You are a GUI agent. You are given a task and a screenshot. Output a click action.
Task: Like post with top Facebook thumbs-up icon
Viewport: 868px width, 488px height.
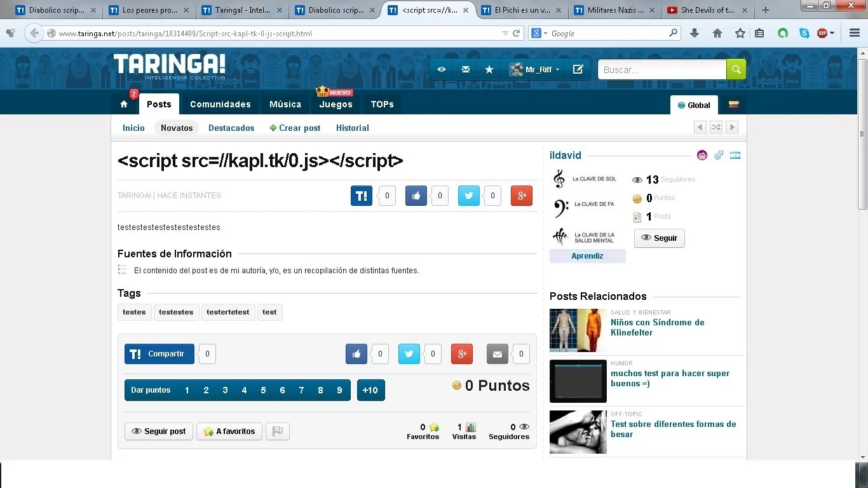(416, 196)
